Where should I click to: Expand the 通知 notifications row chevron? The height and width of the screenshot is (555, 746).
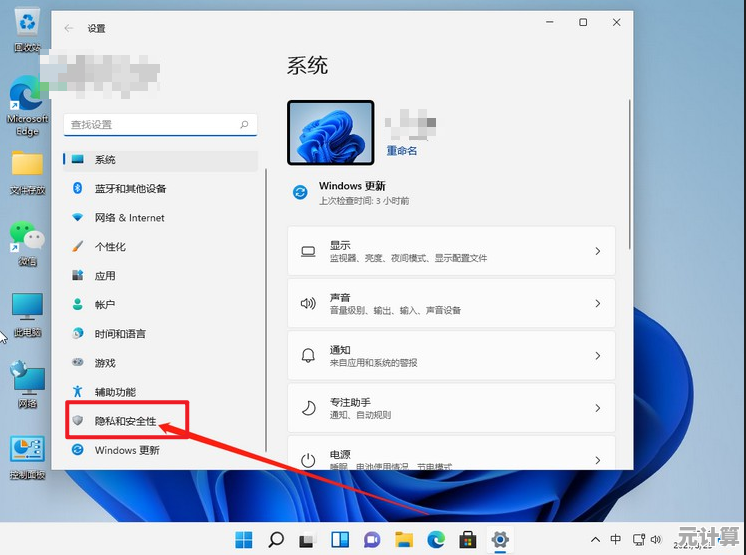pos(598,356)
